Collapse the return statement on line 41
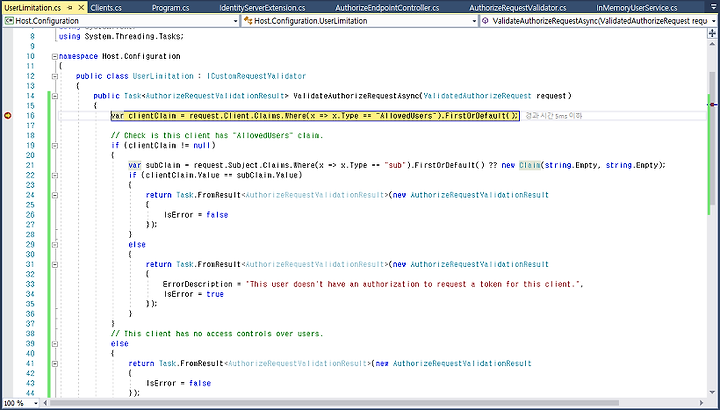The image size is (720, 410). (x=55, y=364)
